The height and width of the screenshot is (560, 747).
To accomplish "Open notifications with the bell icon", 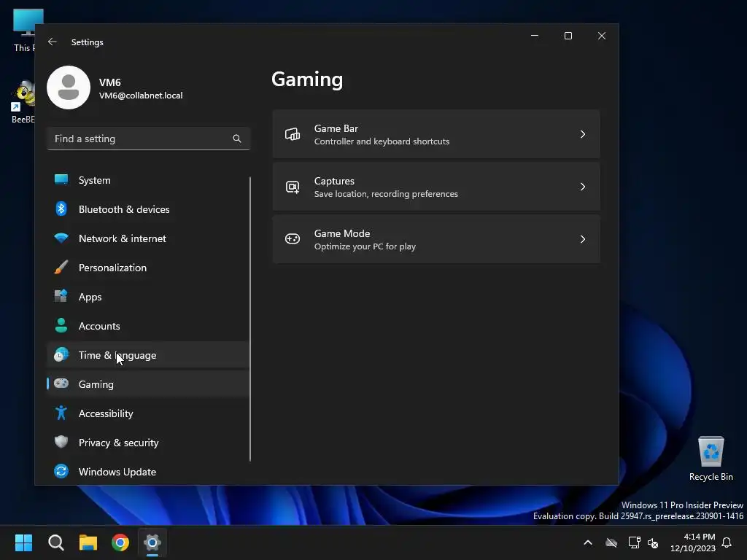I will [x=727, y=542].
